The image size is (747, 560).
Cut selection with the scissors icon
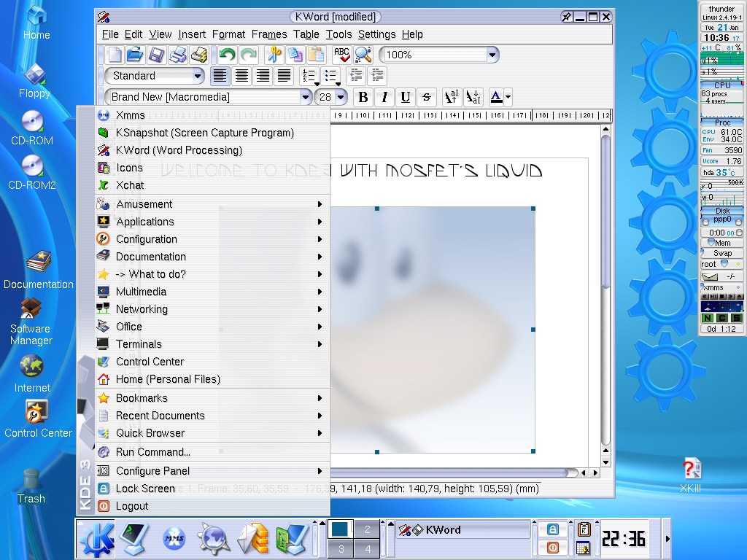(x=274, y=55)
